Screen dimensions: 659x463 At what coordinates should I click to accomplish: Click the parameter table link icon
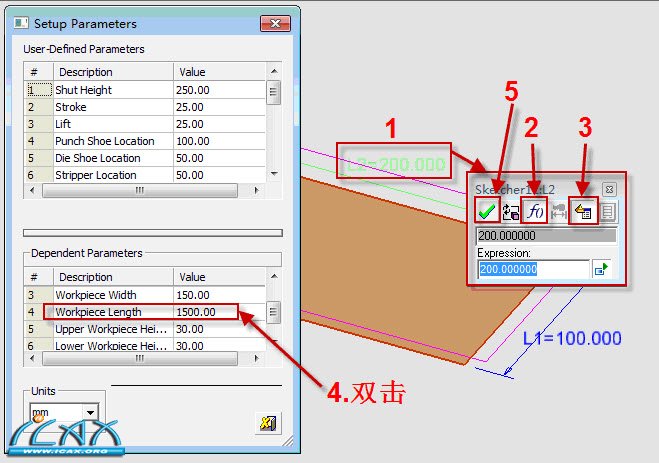pos(583,211)
